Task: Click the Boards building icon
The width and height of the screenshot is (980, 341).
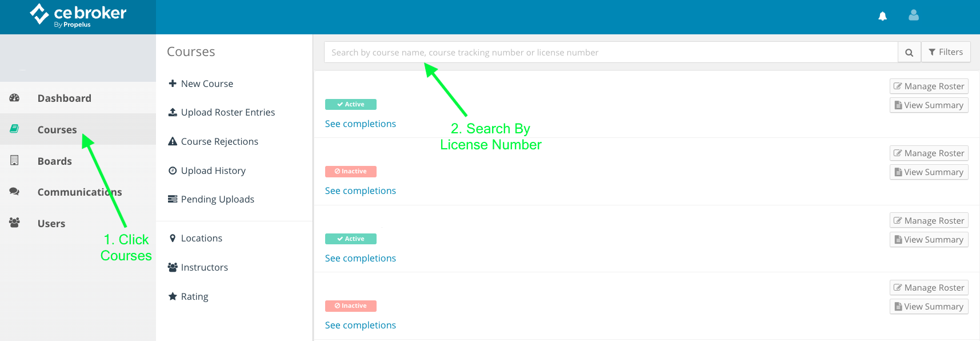Action: coord(15,161)
